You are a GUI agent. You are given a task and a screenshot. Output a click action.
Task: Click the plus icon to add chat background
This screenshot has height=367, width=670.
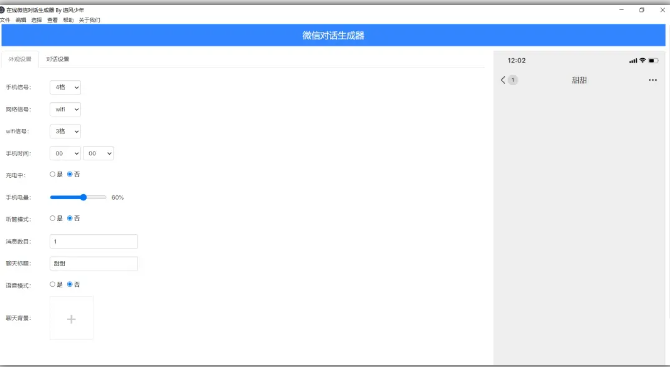click(71, 319)
